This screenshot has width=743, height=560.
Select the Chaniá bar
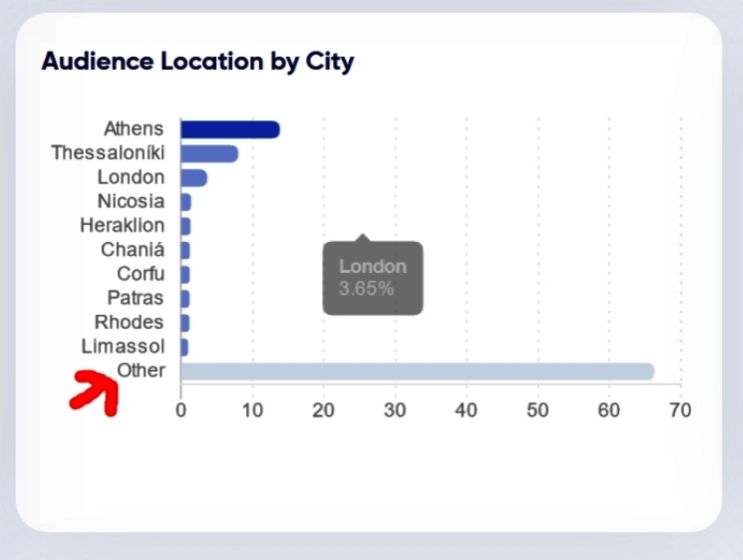pos(185,251)
